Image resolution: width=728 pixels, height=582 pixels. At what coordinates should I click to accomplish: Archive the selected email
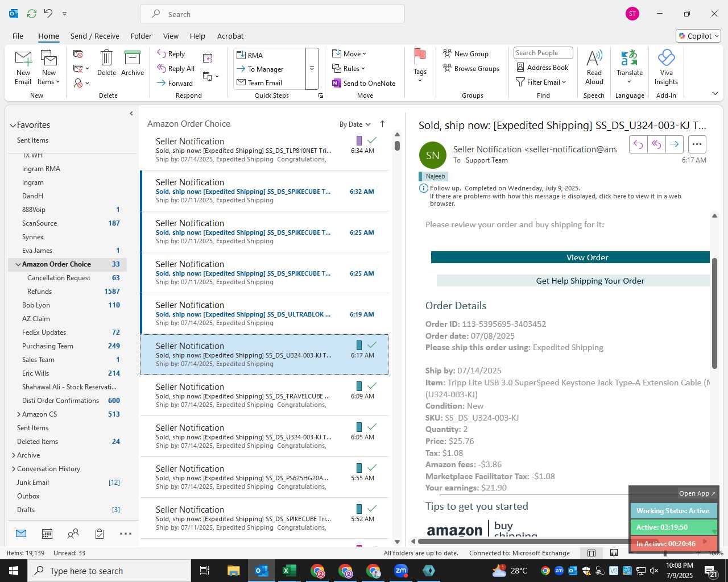(x=133, y=63)
